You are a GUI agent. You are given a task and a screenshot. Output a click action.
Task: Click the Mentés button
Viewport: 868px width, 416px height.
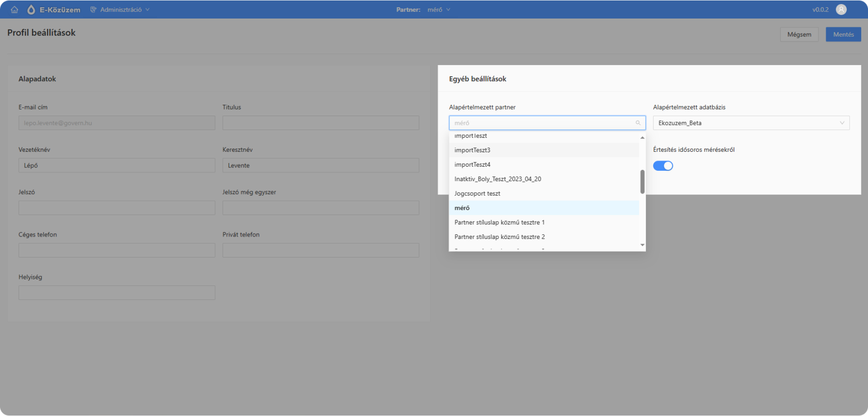coord(843,35)
